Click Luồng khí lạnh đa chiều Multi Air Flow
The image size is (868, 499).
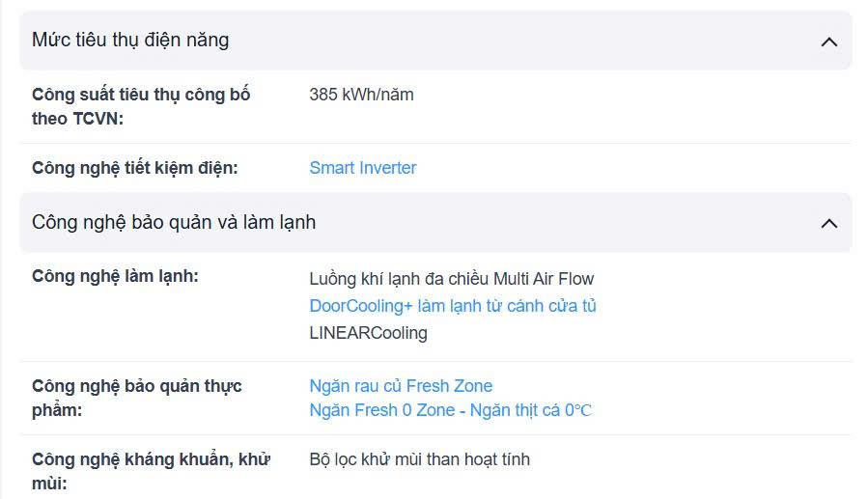tap(451, 279)
